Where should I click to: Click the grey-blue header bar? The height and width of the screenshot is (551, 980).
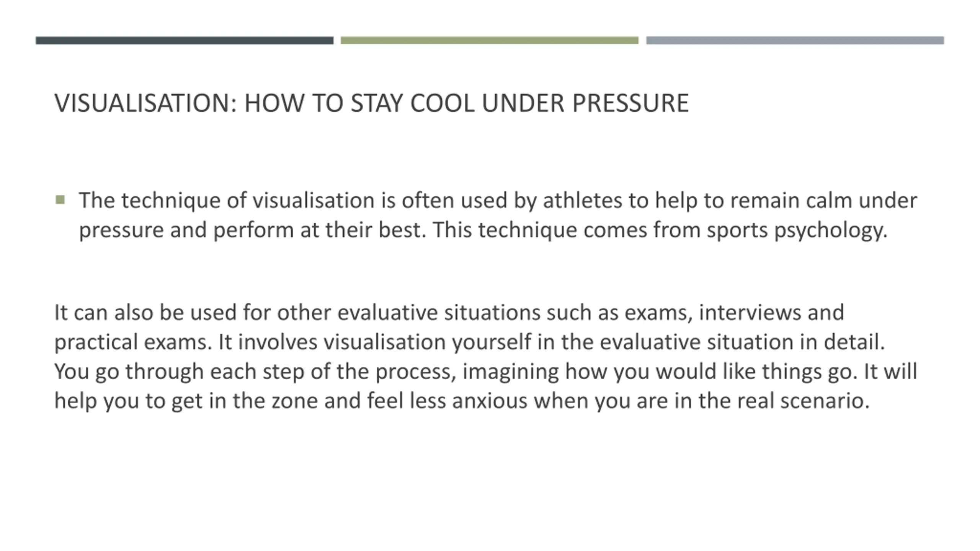(795, 40)
